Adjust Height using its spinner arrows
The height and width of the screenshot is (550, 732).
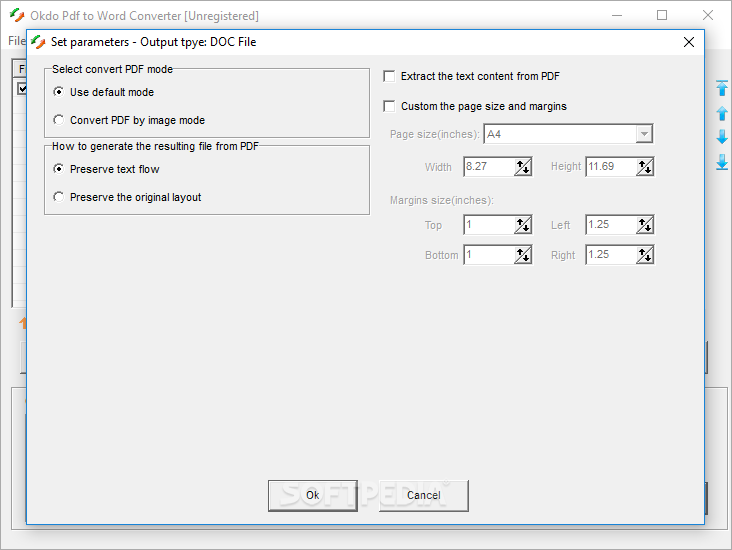(x=645, y=167)
